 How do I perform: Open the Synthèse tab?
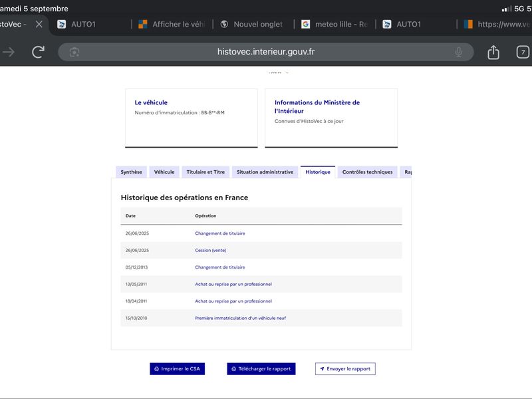[x=131, y=172]
